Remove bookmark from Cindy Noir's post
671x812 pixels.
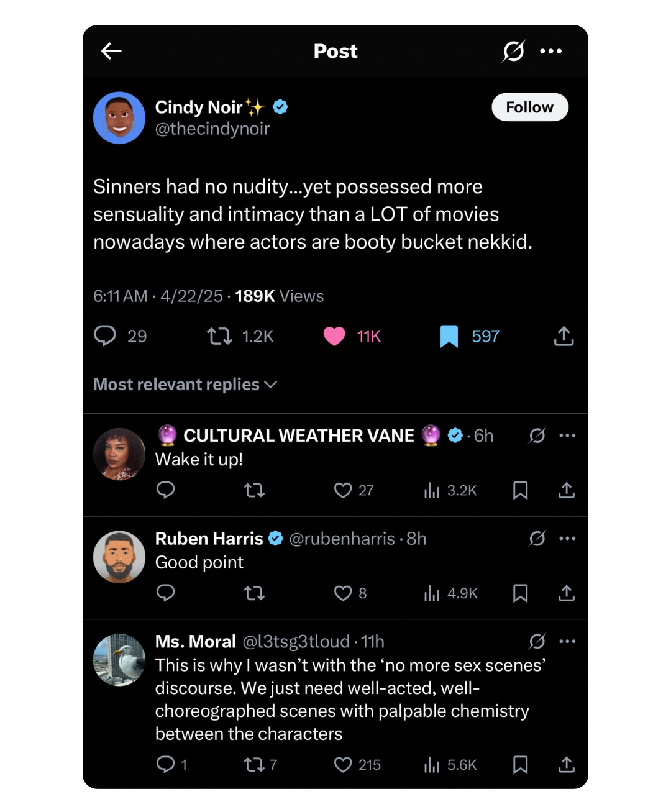449,336
